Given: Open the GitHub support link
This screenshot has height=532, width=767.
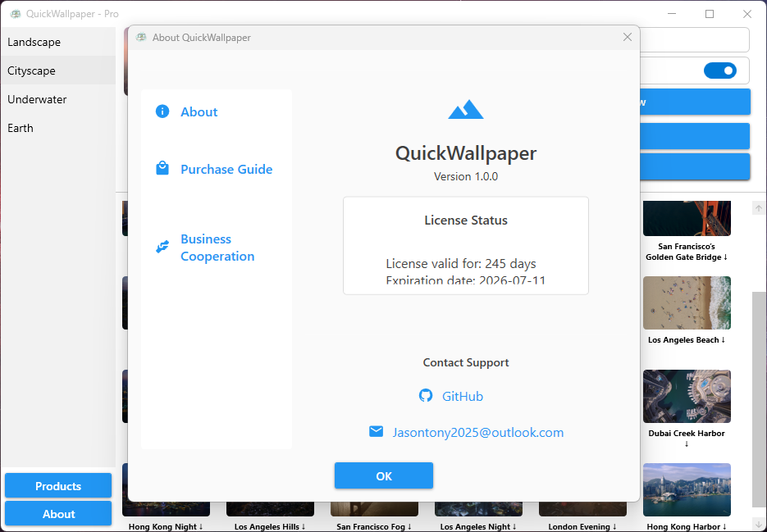Looking at the screenshot, I should pyautogui.click(x=463, y=396).
